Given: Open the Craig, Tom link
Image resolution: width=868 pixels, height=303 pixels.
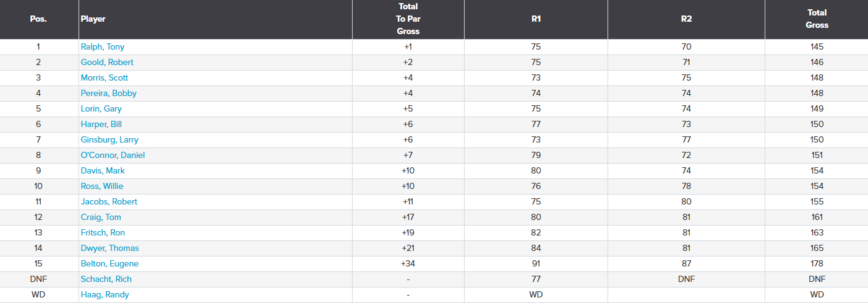Looking at the screenshot, I should [x=101, y=217].
